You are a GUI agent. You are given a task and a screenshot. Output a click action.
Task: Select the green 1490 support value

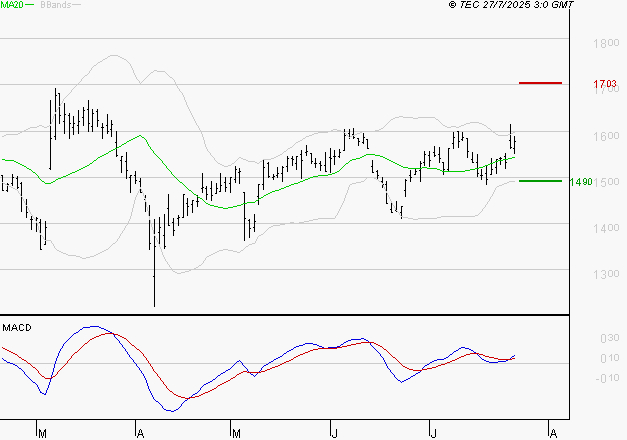(581, 182)
